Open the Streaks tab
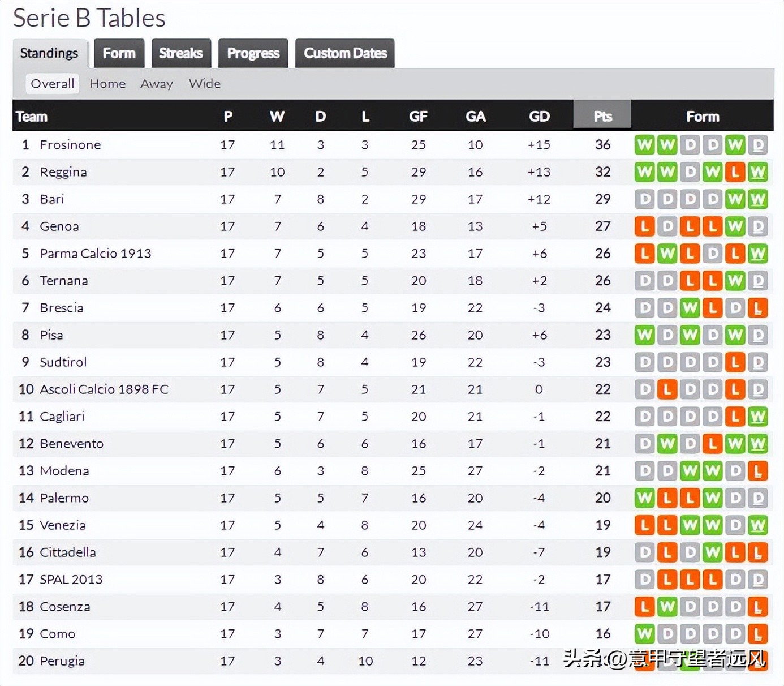 pyautogui.click(x=180, y=53)
